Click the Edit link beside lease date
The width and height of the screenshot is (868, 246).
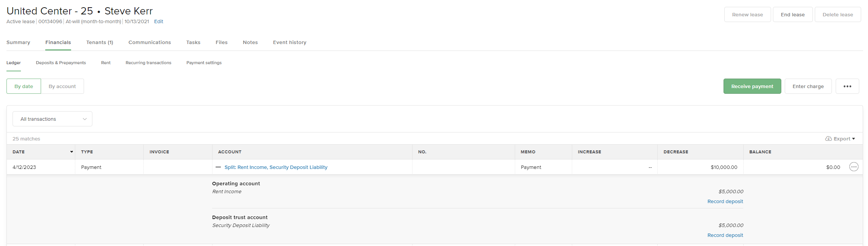tap(159, 22)
